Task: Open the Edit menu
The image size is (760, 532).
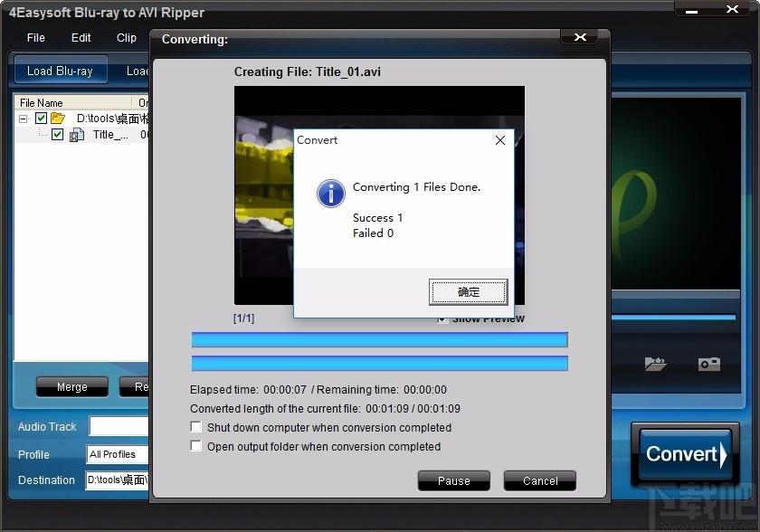Action: [81, 38]
